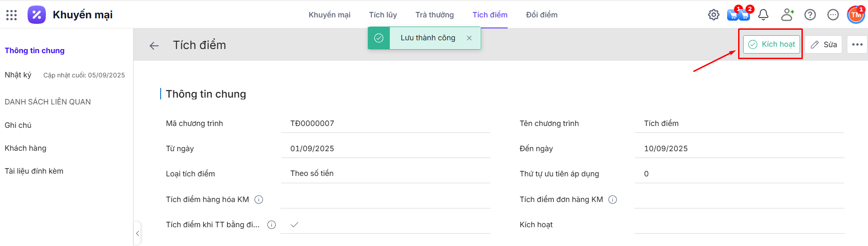The width and height of the screenshot is (868, 246).
Task: Open the chat bubble icon
Action: pyautogui.click(x=833, y=15)
